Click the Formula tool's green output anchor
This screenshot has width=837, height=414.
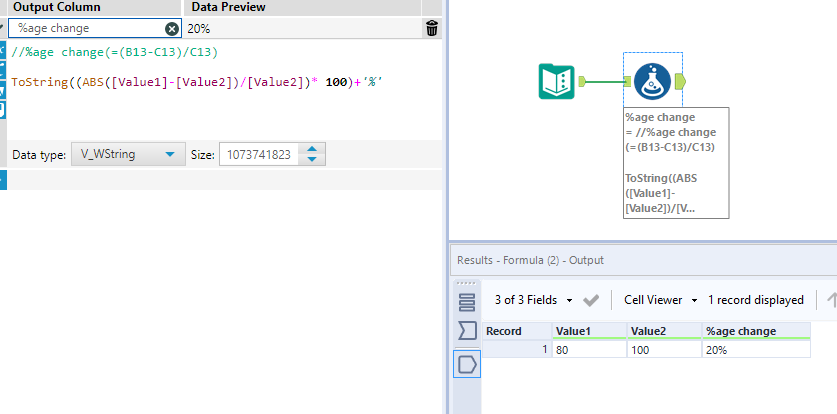pos(681,81)
